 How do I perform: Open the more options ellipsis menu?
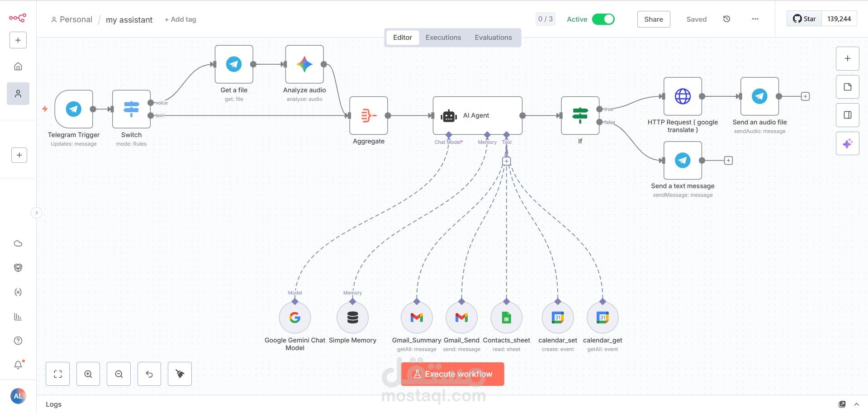point(755,19)
